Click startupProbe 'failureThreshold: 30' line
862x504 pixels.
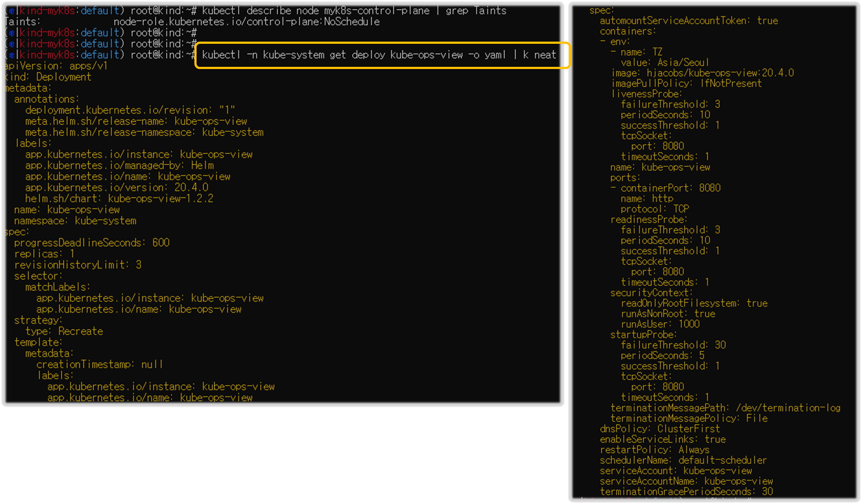[x=673, y=345]
